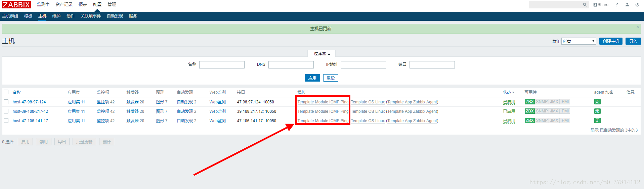Open Template Module ICMP Ping for host-47-98-97-124

click(323, 102)
